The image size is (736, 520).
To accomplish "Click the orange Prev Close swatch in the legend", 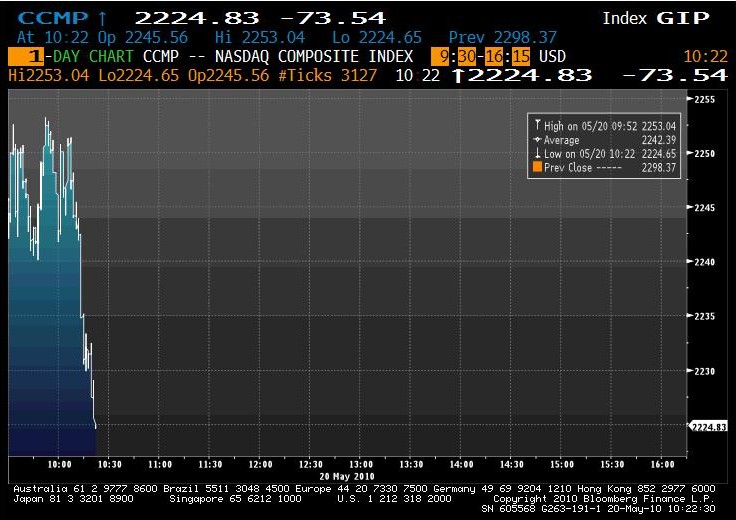I will (537, 167).
